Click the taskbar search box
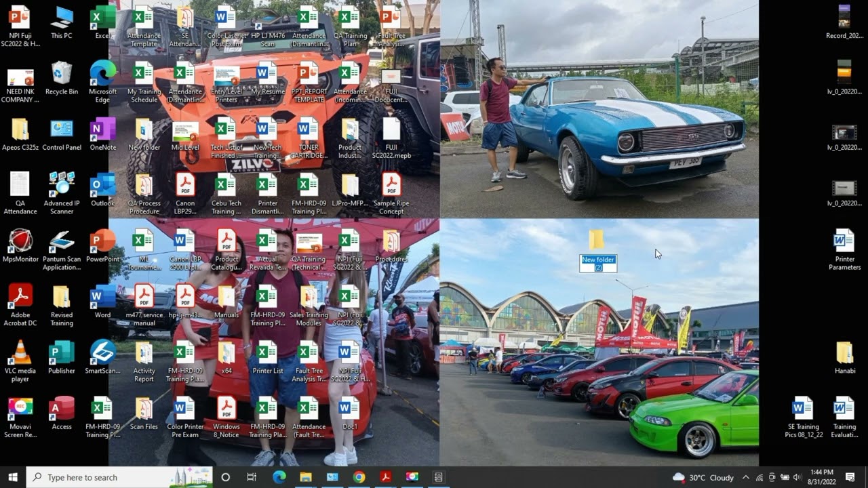 point(119,477)
